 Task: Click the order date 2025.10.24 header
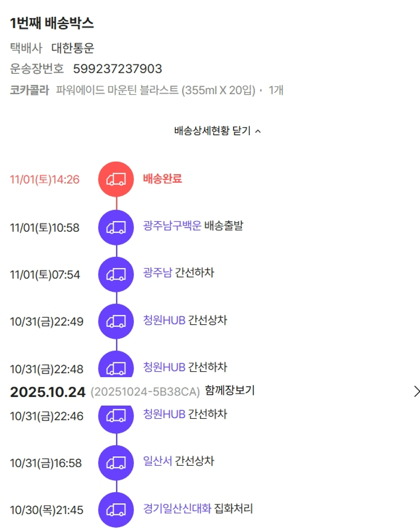pyautogui.click(x=48, y=392)
